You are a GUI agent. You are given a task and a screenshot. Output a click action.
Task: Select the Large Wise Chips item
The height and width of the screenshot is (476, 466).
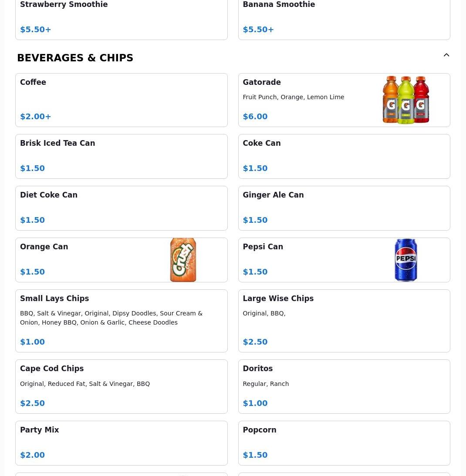[x=344, y=321]
